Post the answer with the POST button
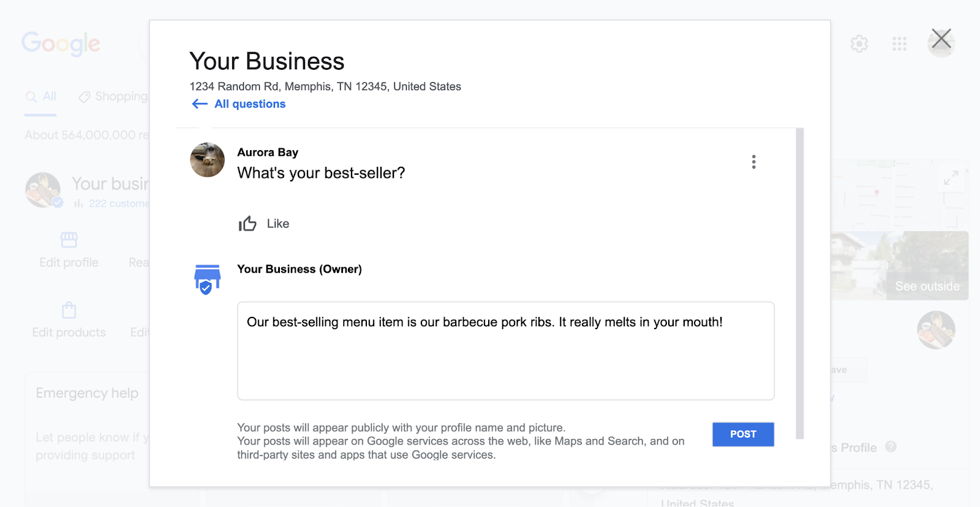The width and height of the screenshot is (980, 507). pyautogui.click(x=743, y=434)
